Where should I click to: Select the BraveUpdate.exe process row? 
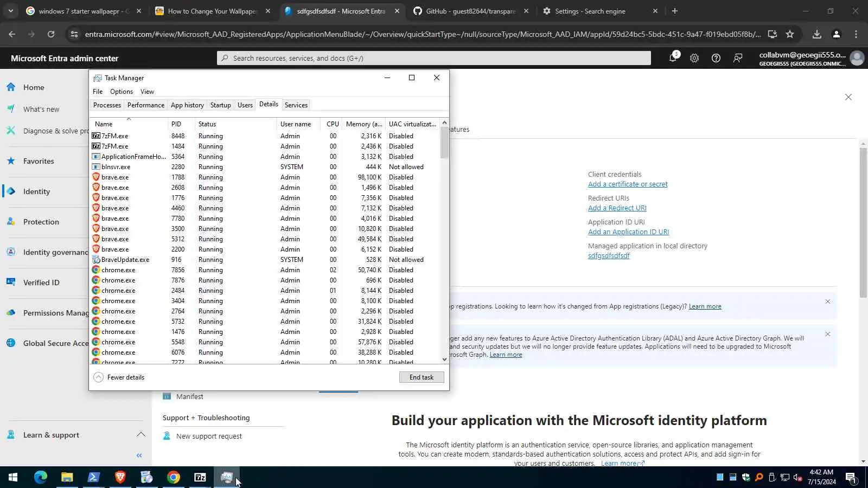pyautogui.click(x=265, y=260)
